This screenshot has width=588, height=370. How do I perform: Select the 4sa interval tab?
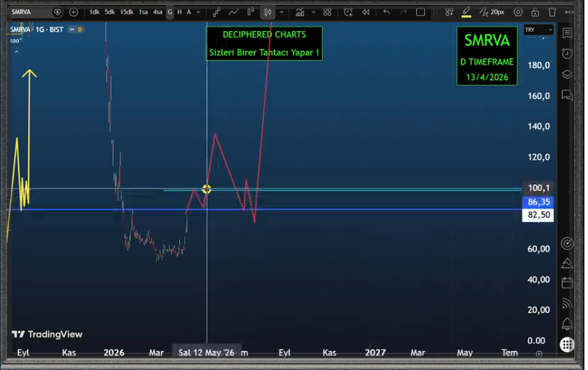tap(158, 12)
